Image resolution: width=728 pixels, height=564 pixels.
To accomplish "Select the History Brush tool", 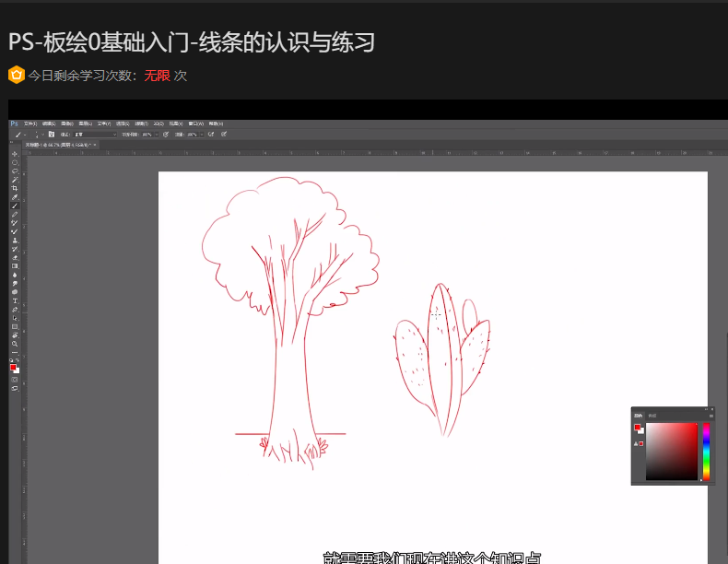I will pos(15,249).
